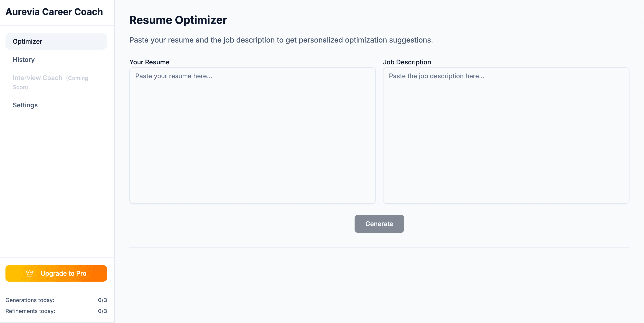Click the crown icon on Upgrade button

click(x=30, y=273)
